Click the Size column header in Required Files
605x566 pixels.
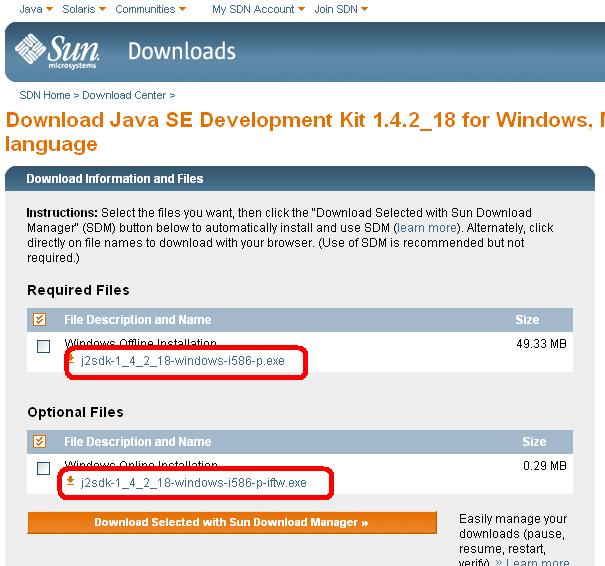click(527, 319)
